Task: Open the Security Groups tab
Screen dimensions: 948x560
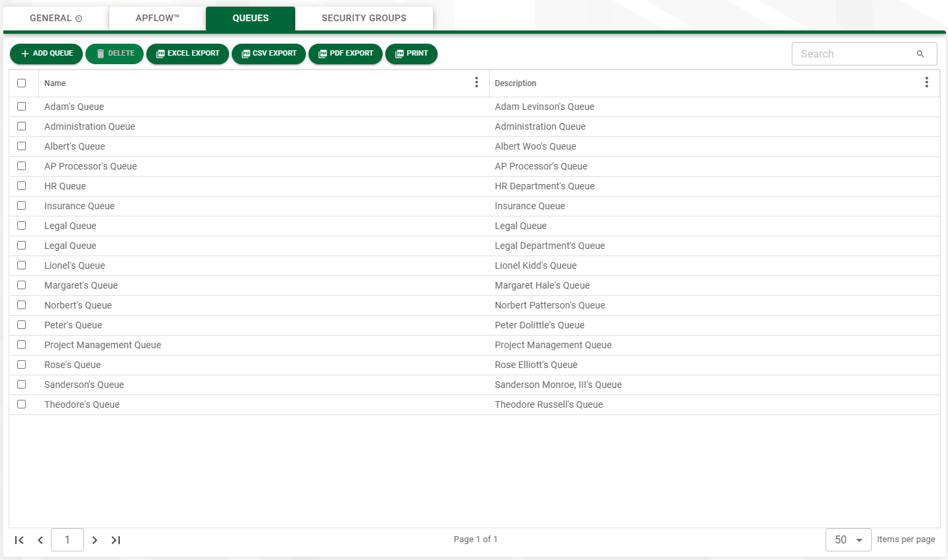Action: 364,19
